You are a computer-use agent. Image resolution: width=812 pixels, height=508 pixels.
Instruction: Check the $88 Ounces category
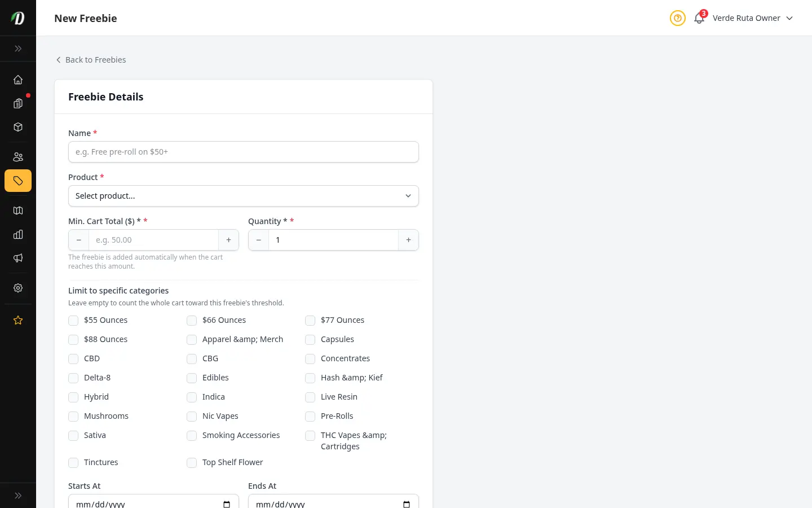pos(73,340)
